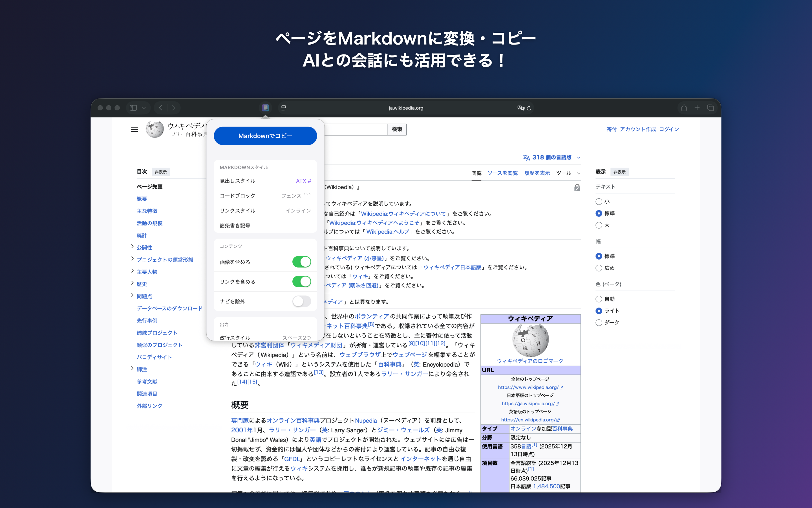Image resolution: width=812 pixels, height=508 pixels.
Task: Click アカウント作成 link
Action: (637, 129)
